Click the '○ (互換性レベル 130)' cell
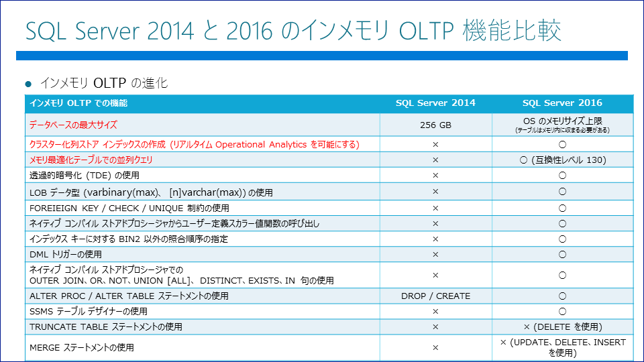The height and width of the screenshot is (362, 644). click(562, 160)
